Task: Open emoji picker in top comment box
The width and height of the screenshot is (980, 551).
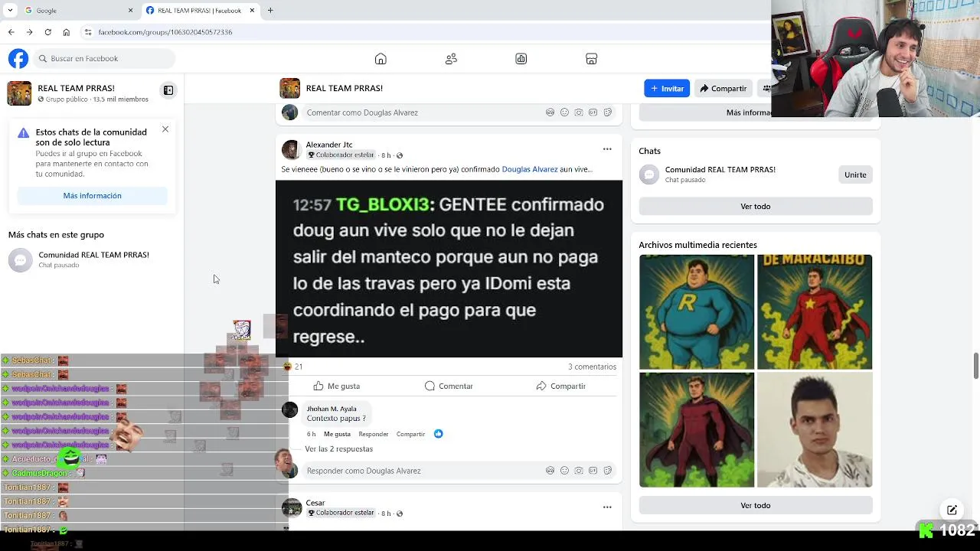Action: (x=564, y=112)
